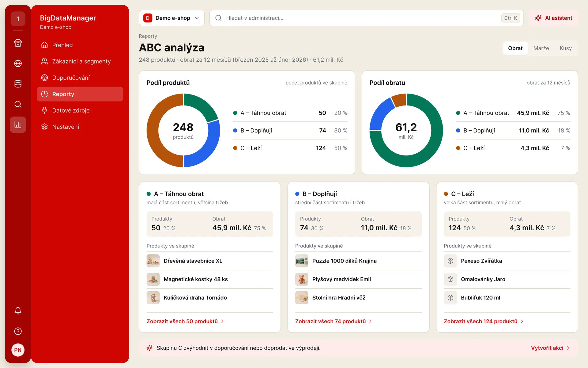Click the package icon beside Pexeso Zvířátka
Image resolution: width=588 pixels, height=368 pixels.
pyautogui.click(x=450, y=261)
